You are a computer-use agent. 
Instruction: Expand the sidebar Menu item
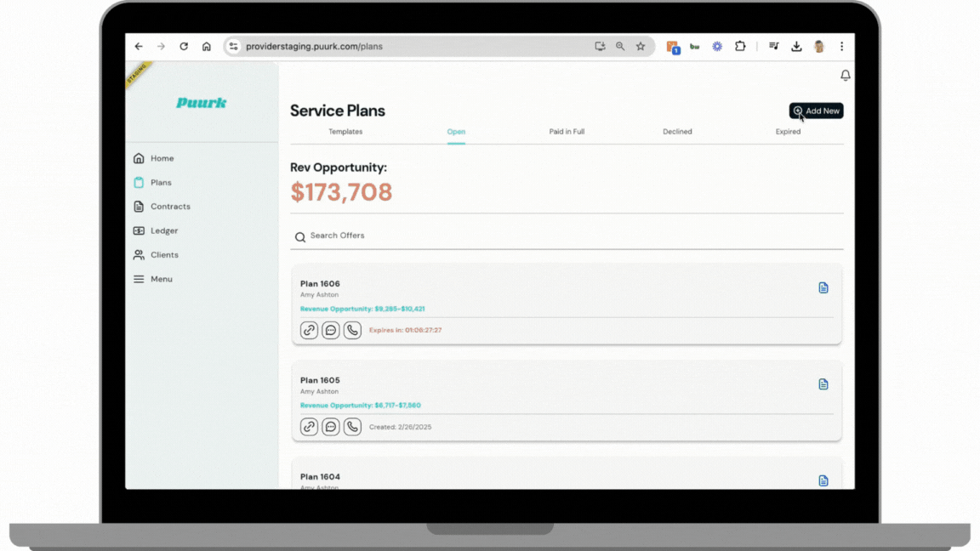click(153, 279)
